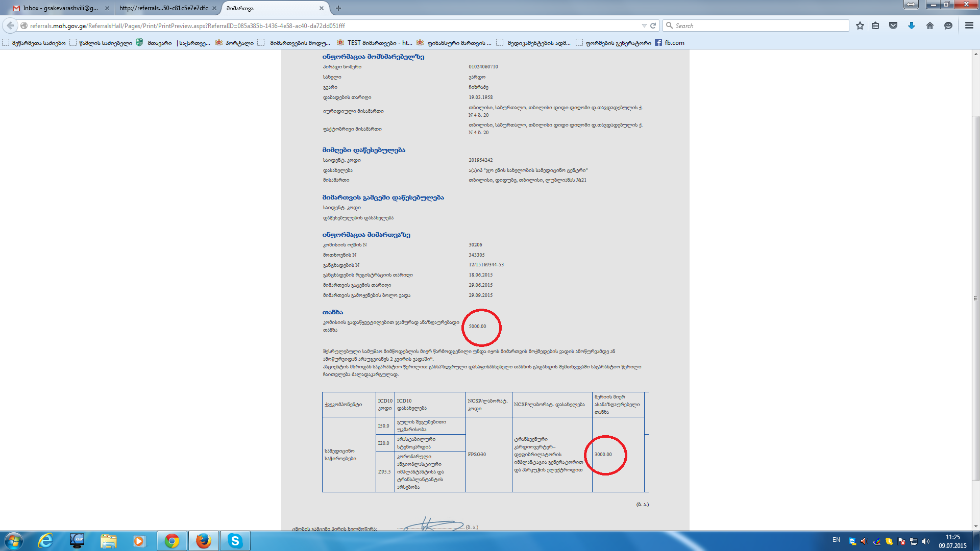
Task: Click the vertical page scrollbar thumb
Action: pos(975,298)
